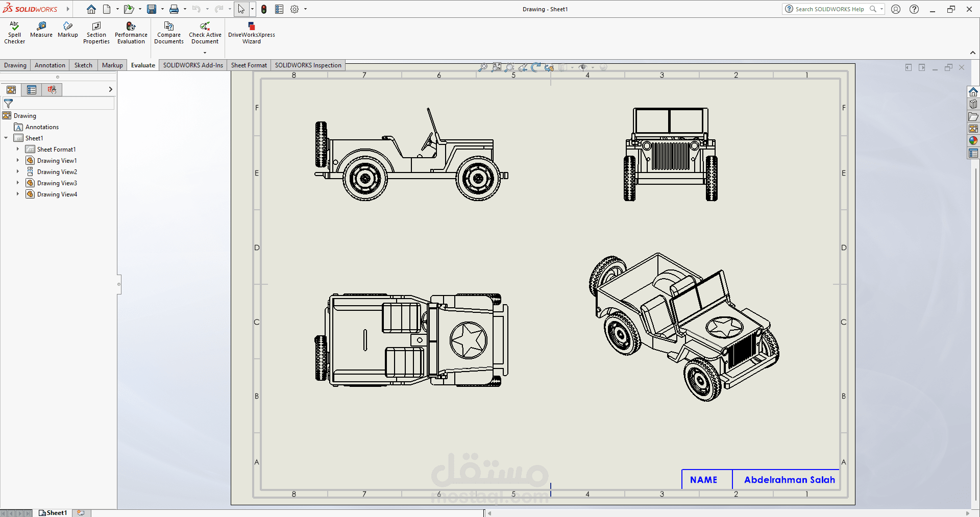
Task: Launch the Spell Checker
Action: (14, 32)
